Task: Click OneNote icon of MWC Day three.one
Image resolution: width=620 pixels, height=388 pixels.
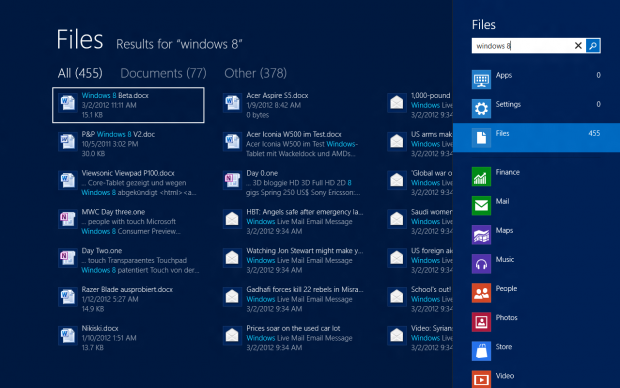Action: (68, 219)
